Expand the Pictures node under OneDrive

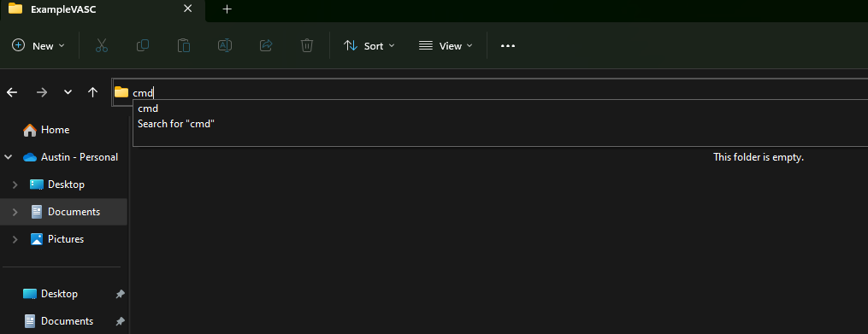pyautogui.click(x=15, y=239)
